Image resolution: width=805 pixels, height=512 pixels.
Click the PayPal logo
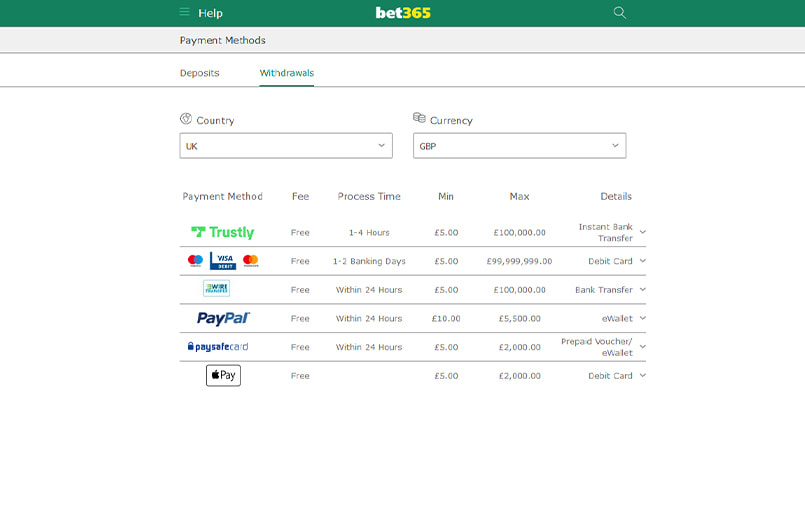[223, 318]
